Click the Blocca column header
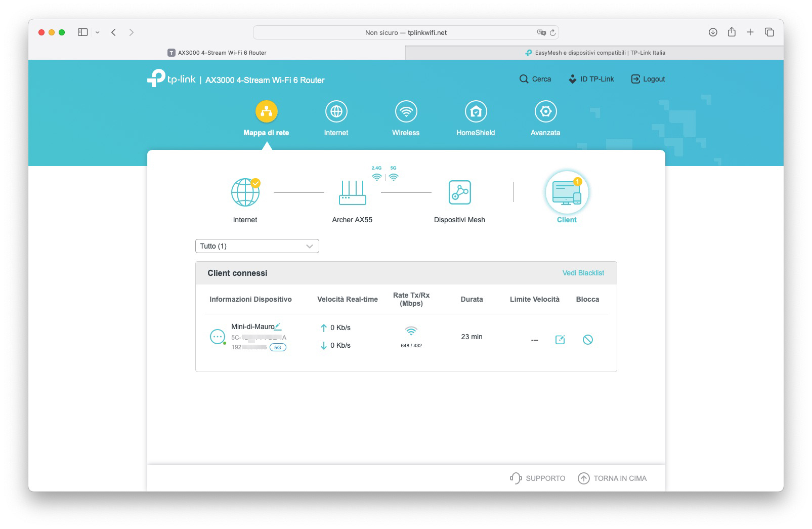 587,299
